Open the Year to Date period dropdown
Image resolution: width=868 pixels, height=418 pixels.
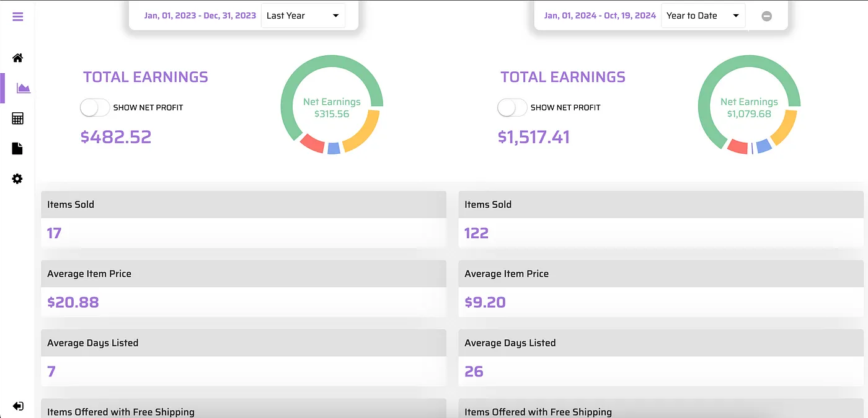[703, 16]
